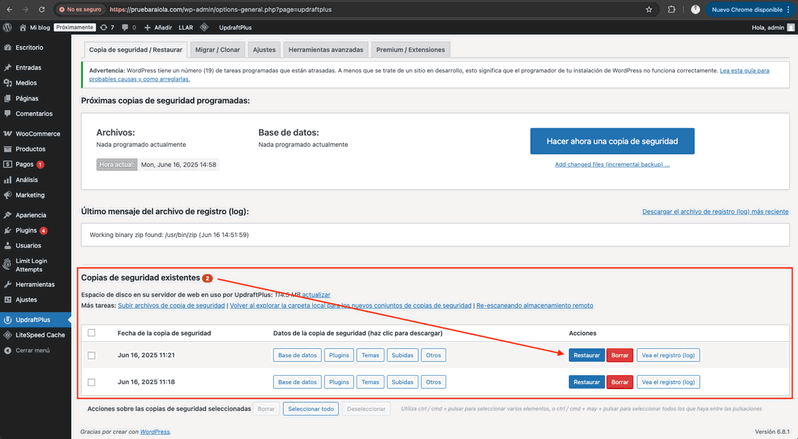Go back with the browser back arrow
The height and width of the screenshot is (439, 798).
10,9
